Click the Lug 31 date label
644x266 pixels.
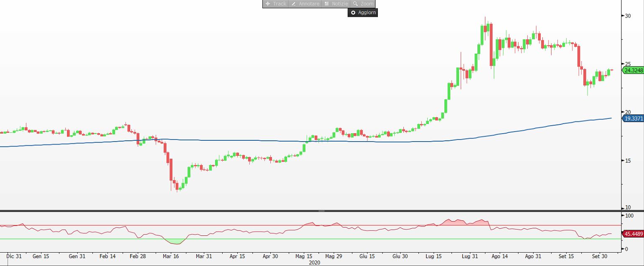470,256
